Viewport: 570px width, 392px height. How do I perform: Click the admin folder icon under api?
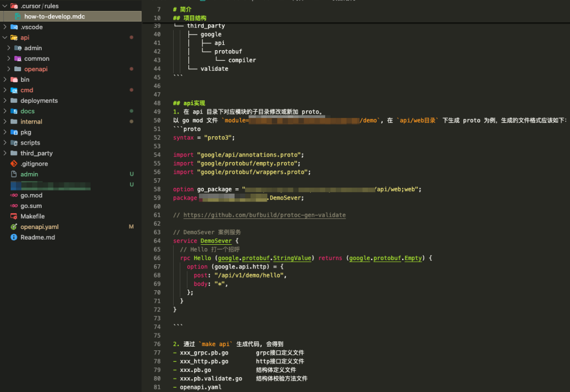point(18,48)
